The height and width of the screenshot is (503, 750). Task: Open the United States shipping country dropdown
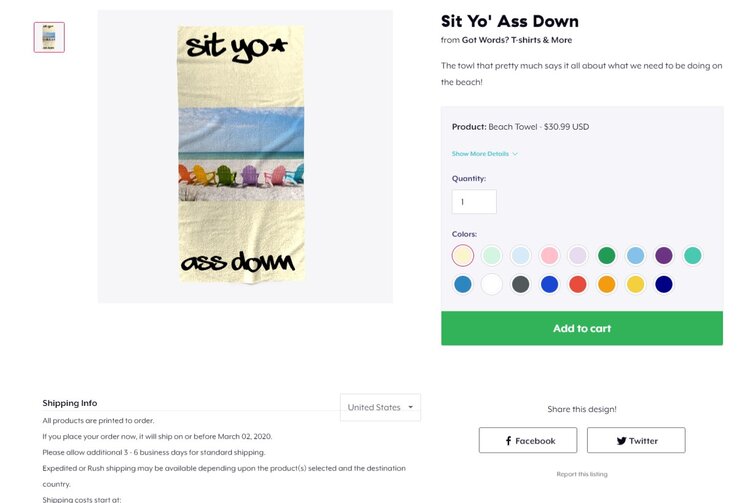click(x=380, y=407)
